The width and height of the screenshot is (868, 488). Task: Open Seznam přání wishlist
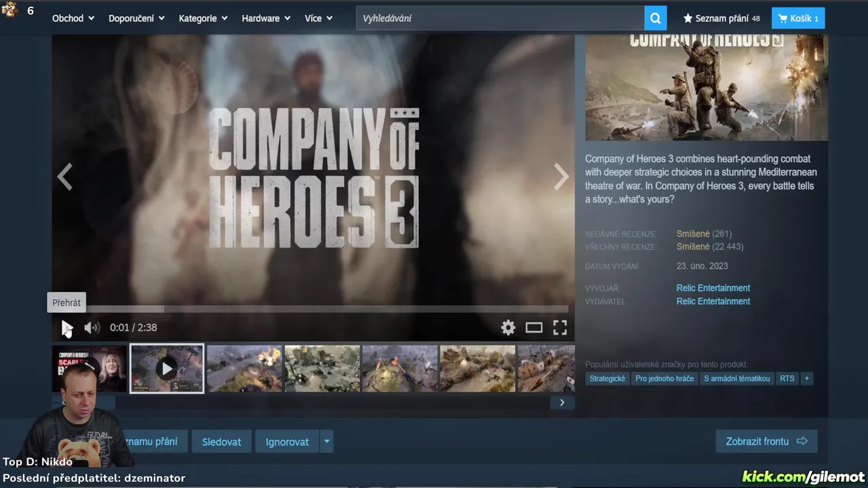(x=722, y=18)
